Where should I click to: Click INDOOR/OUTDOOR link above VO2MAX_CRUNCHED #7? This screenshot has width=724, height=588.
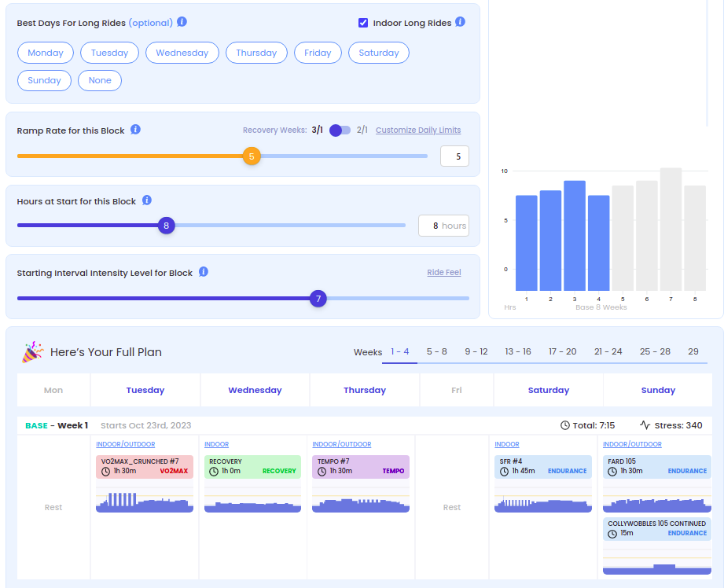click(x=126, y=444)
